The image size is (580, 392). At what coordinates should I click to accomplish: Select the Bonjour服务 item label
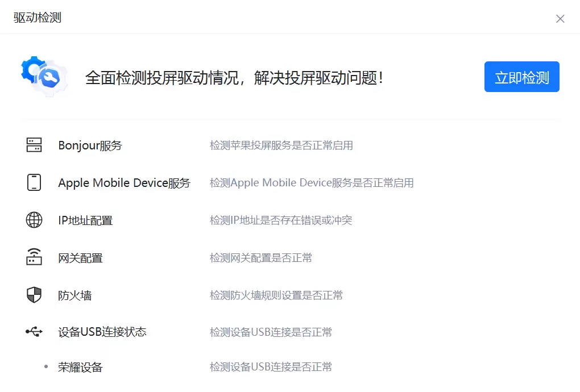90,145
